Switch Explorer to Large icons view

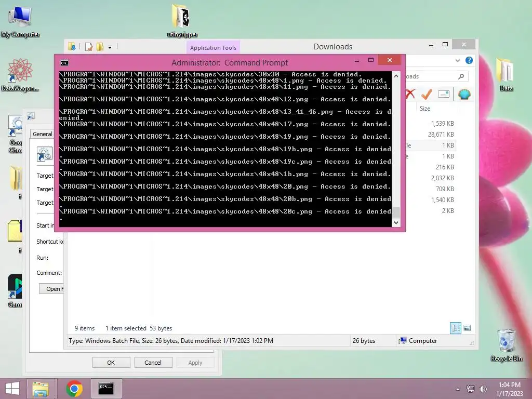tap(467, 328)
